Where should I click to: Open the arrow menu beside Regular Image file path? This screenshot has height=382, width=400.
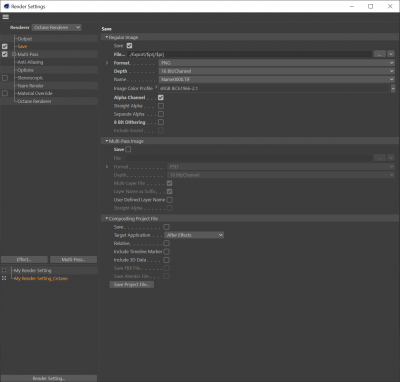pos(391,54)
